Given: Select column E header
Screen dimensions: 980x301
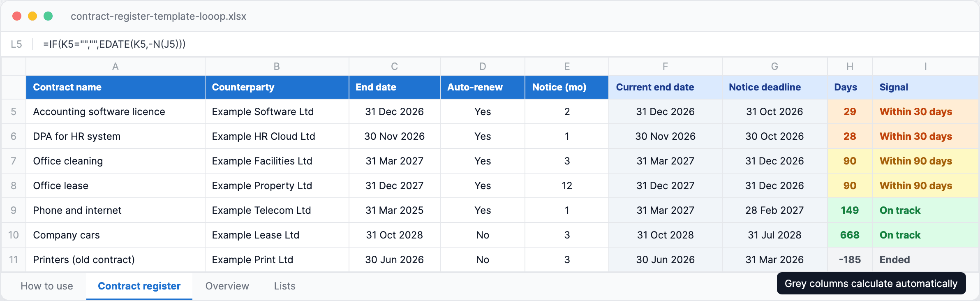Looking at the screenshot, I should [567, 66].
